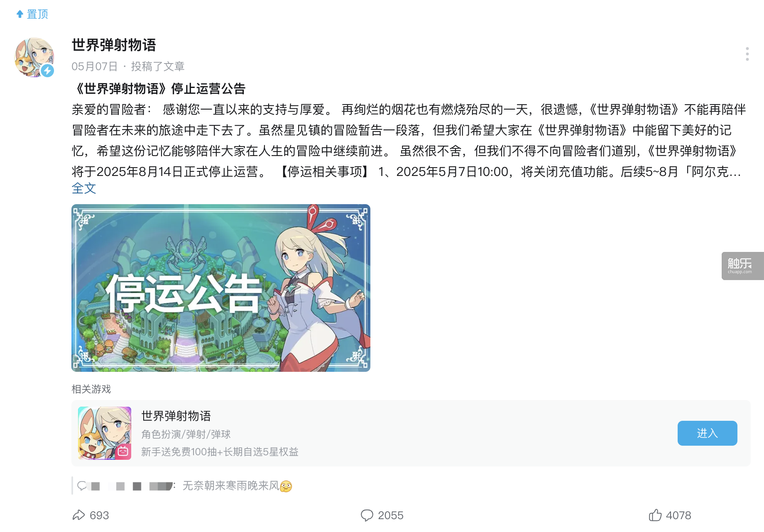
Task: Open the 停运公告 banner image
Action: [x=221, y=288]
